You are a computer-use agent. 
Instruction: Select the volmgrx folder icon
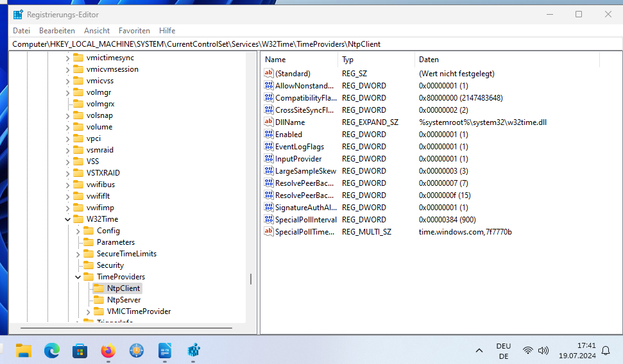coord(78,104)
